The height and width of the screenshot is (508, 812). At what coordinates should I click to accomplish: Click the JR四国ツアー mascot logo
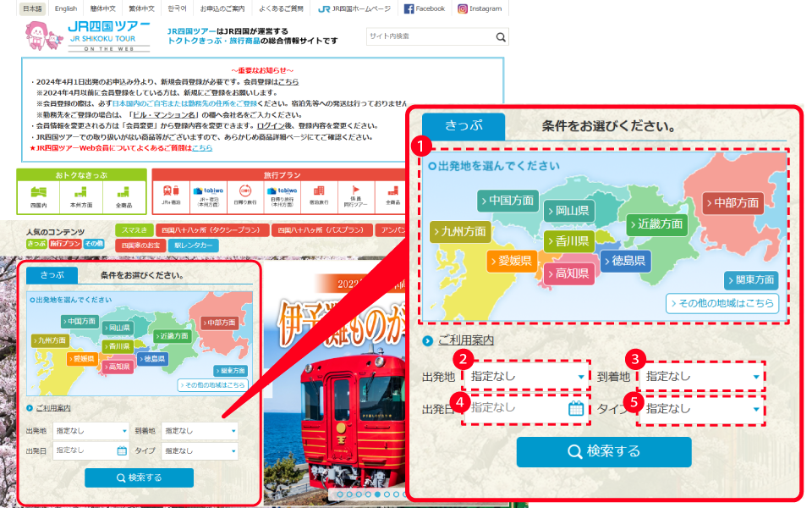coord(44,36)
